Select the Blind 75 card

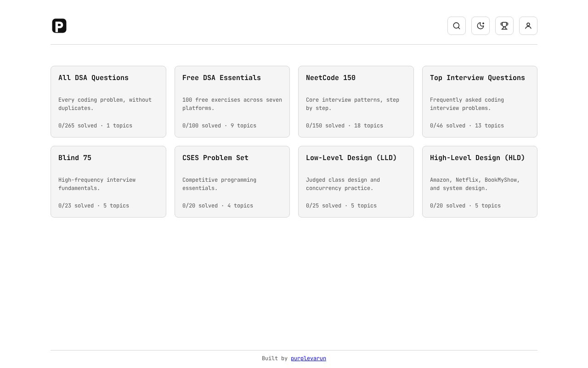108,182
